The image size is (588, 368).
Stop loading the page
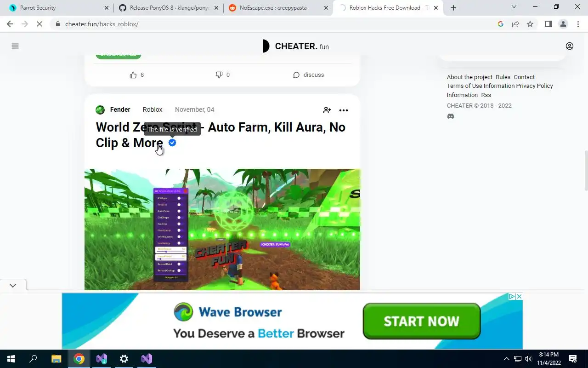[40, 24]
